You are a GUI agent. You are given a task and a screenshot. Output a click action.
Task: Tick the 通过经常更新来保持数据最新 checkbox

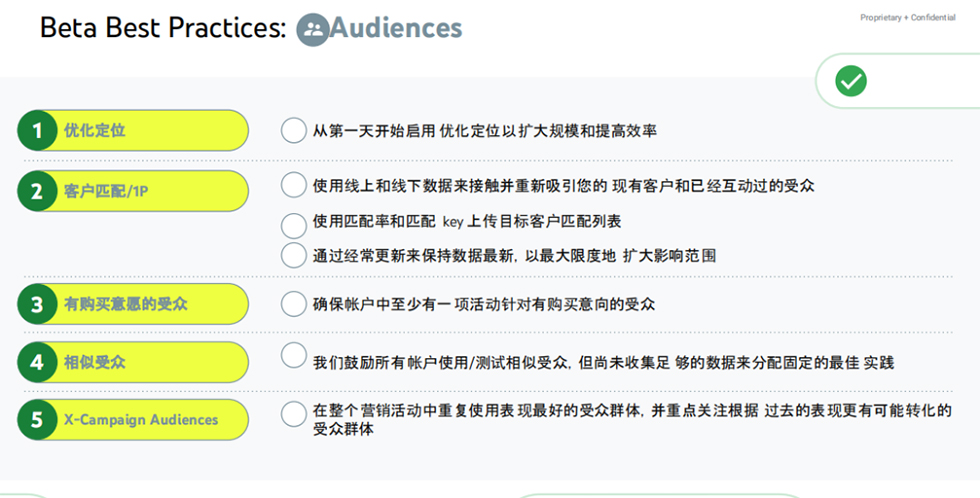click(x=294, y=255)
